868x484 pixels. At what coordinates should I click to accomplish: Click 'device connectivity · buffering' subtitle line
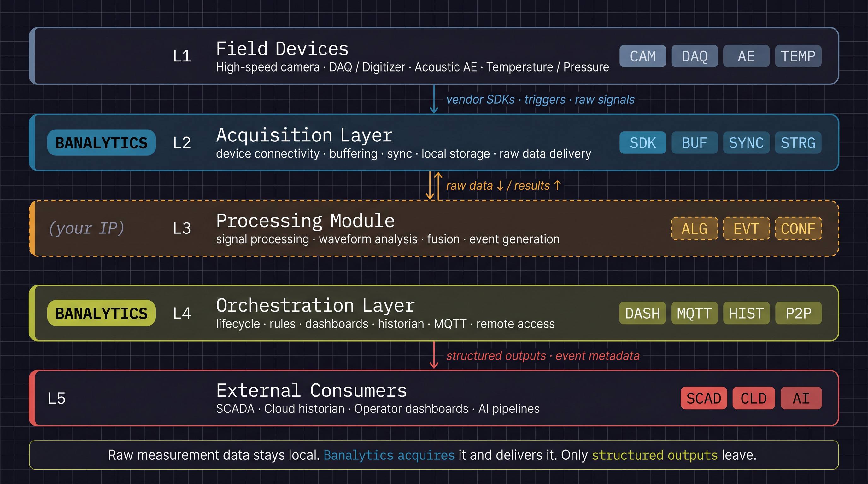(403, 154)
